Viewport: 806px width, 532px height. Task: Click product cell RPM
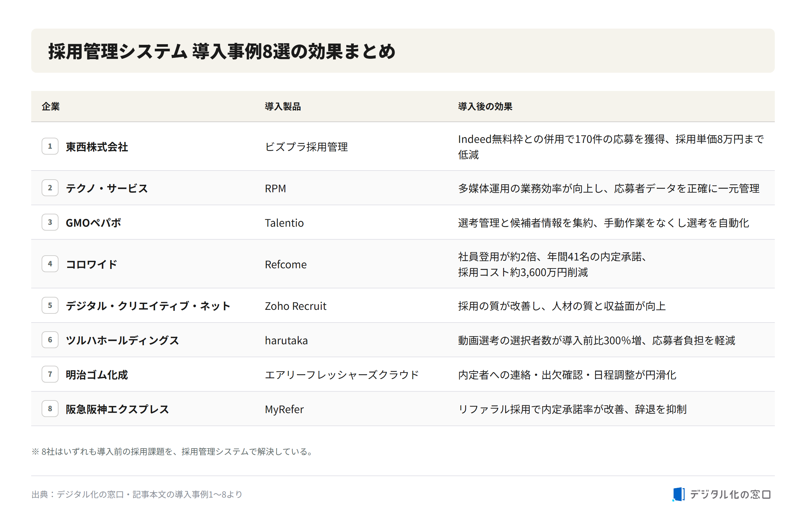coord(275,188)
